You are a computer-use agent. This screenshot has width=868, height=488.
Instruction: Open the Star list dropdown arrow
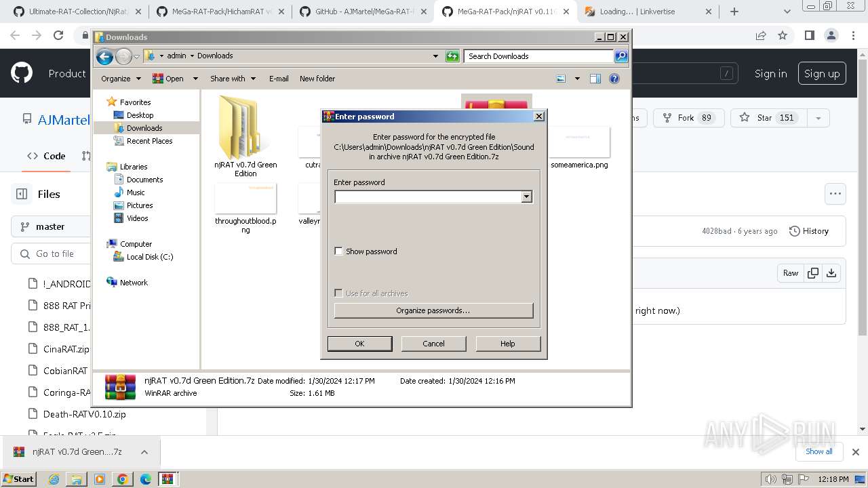[818, 118]
